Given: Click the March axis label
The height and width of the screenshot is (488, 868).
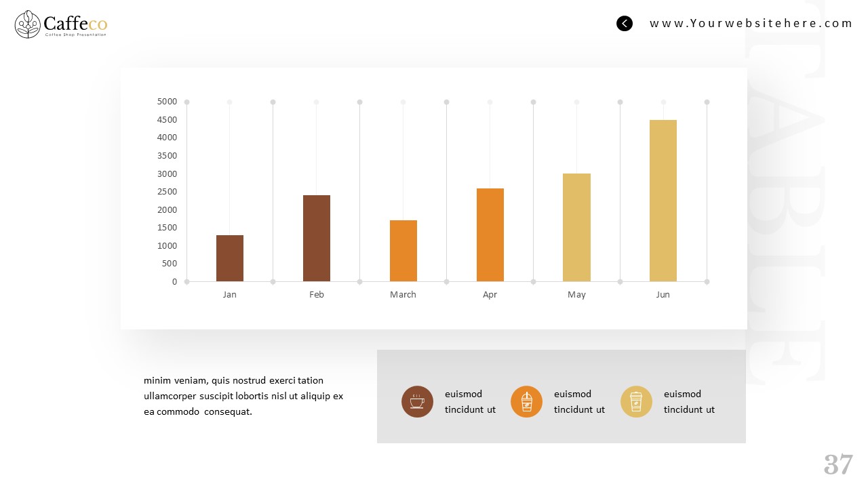Looking at the screenshot, I should pos(403,295).
